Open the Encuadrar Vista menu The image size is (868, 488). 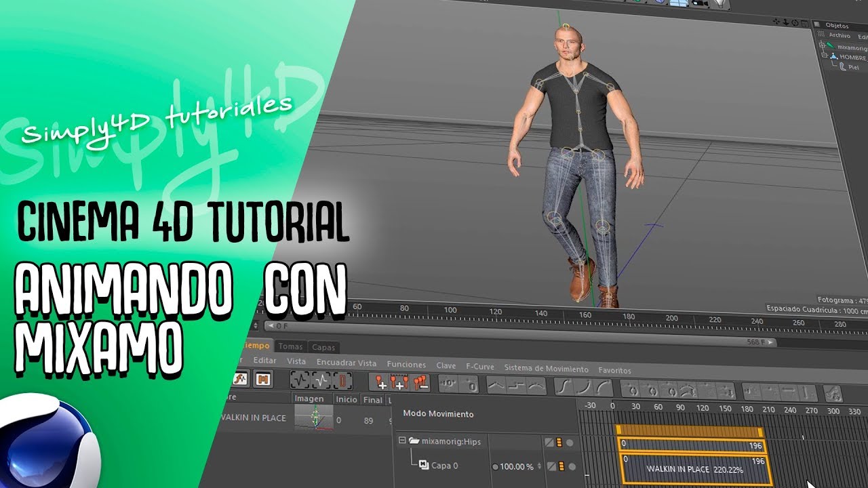[x=347, y=363]
